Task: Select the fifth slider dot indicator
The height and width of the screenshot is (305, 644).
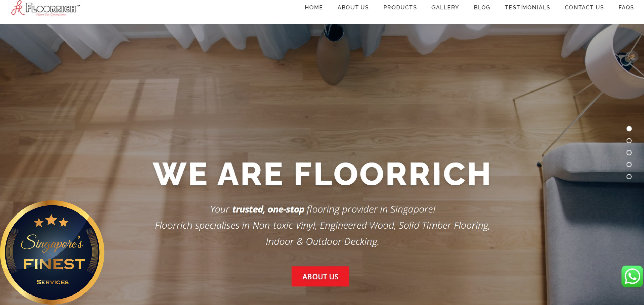Action: (629, 177)
